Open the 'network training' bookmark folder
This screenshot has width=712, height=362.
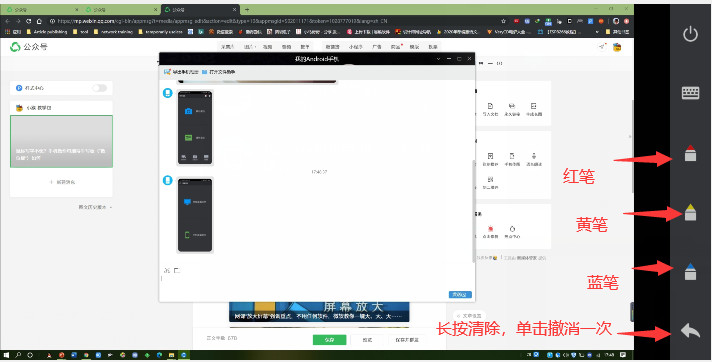click(x=113, y=32)
